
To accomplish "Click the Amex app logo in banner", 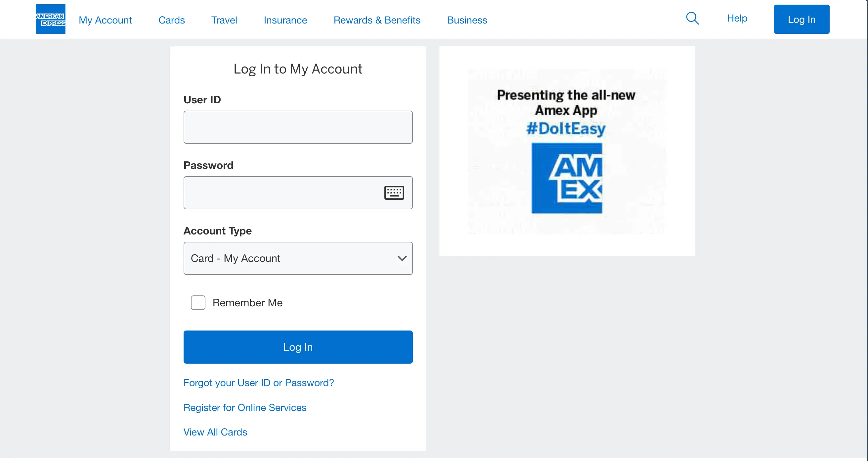I will click(x=566, y=178).
